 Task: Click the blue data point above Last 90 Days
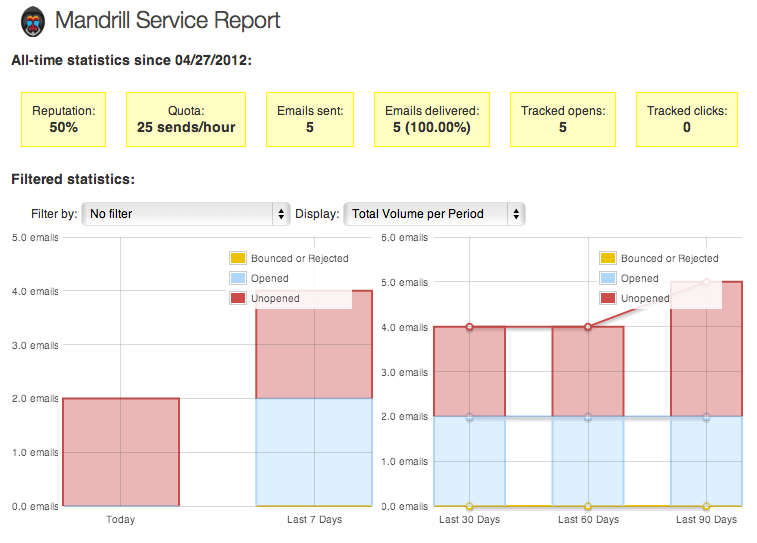(706, 417)
